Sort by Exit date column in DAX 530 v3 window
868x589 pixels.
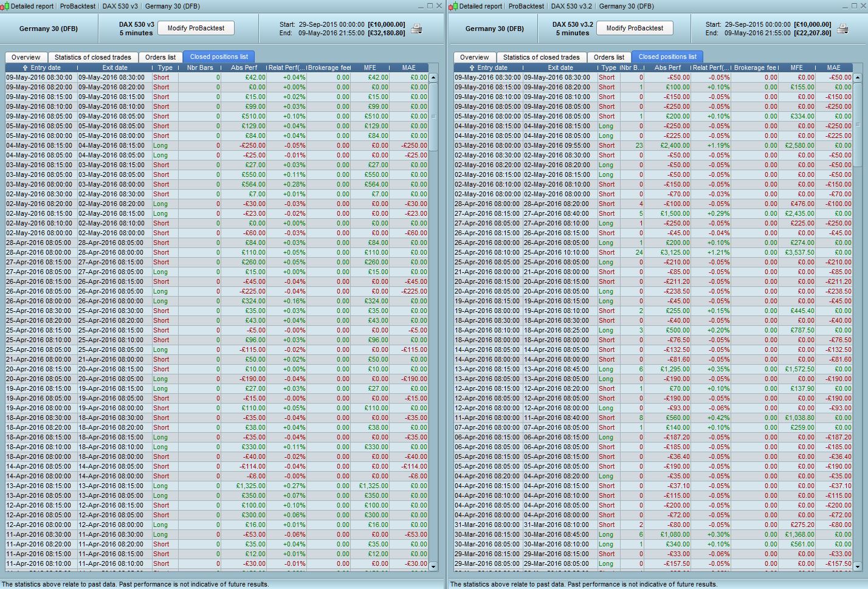point(115,67)
